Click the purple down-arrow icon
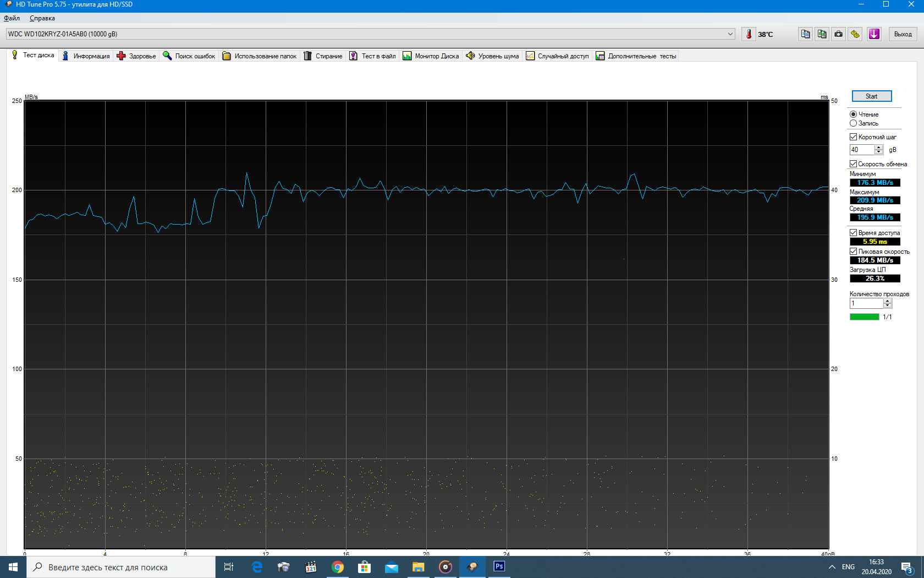Screen dimensions: 924x578 coord(874,34)
